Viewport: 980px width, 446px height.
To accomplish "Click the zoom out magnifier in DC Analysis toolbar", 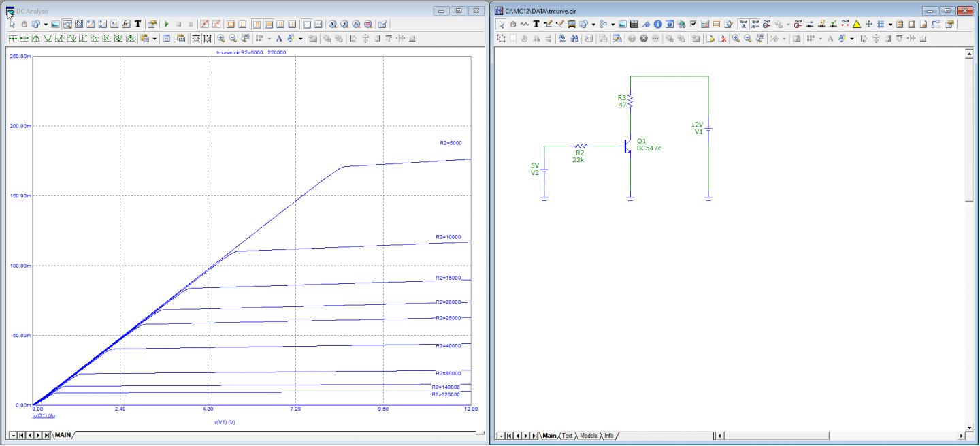I will [233, 39].
